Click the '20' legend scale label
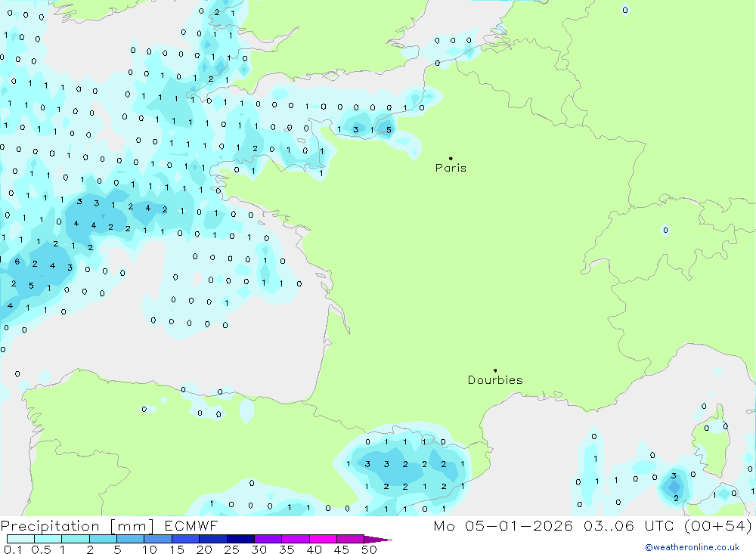The width and height of the screenshot is (756, 554). click(204, 549)
